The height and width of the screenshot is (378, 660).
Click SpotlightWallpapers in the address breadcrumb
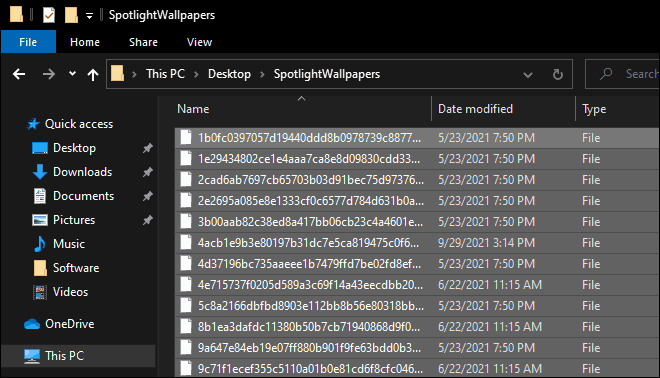pos(327,74)
